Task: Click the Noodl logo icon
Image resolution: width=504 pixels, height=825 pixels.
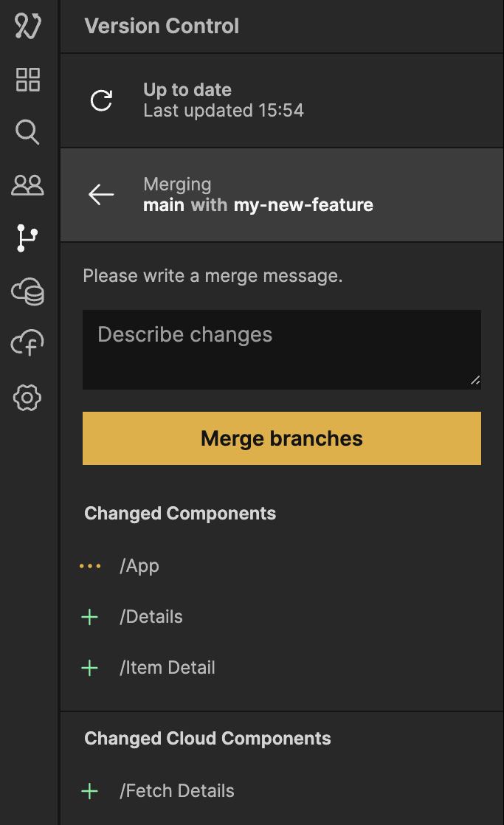Action: 28,26
